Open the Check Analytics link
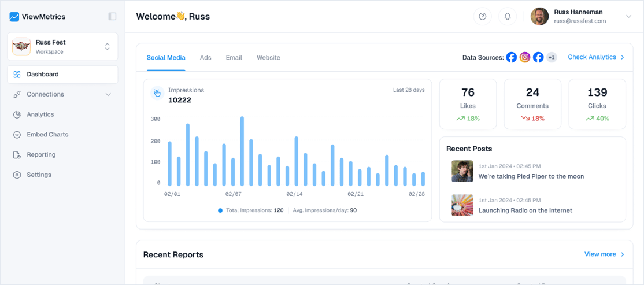The height and width of the screenshot is (285, 644). [592, 57]
